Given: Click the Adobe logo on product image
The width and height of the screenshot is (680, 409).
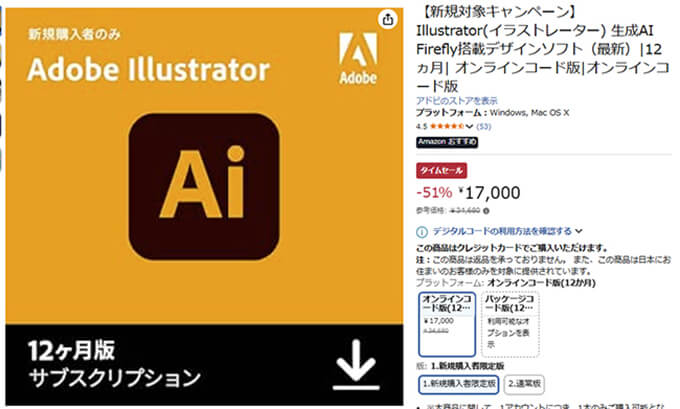Looking at the screenshot, I should (358, 58).
